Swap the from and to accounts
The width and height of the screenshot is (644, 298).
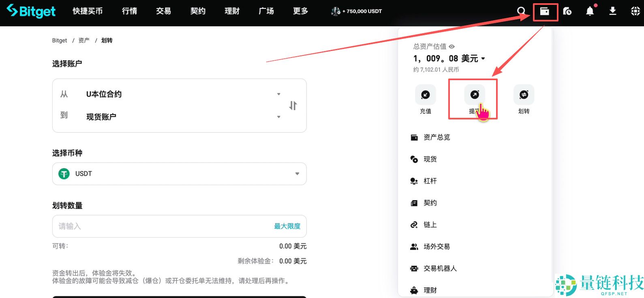[293, 106]
